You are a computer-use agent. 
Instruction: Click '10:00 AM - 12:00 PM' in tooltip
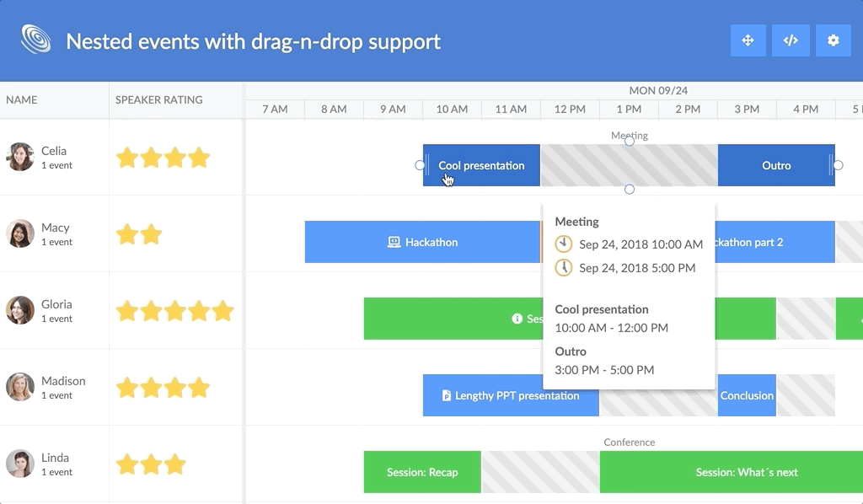(612, 328)
